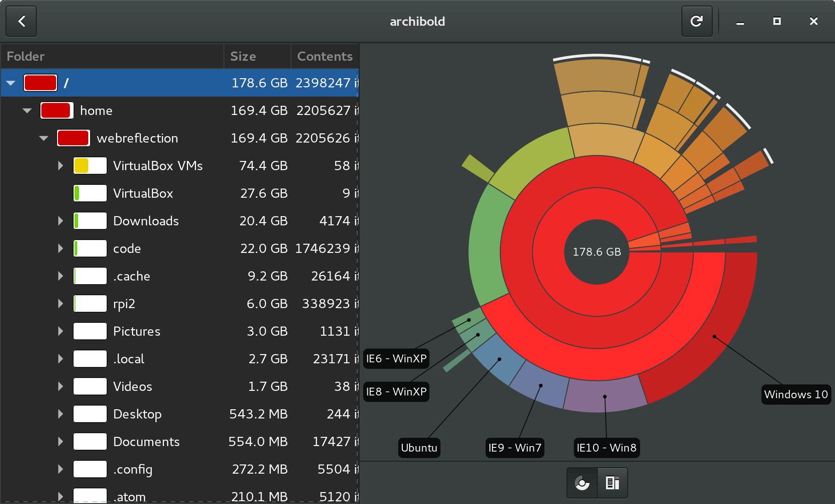Click the rescan icon in the header bar
Screen dimensions: 835x504
tap(696, 21)
